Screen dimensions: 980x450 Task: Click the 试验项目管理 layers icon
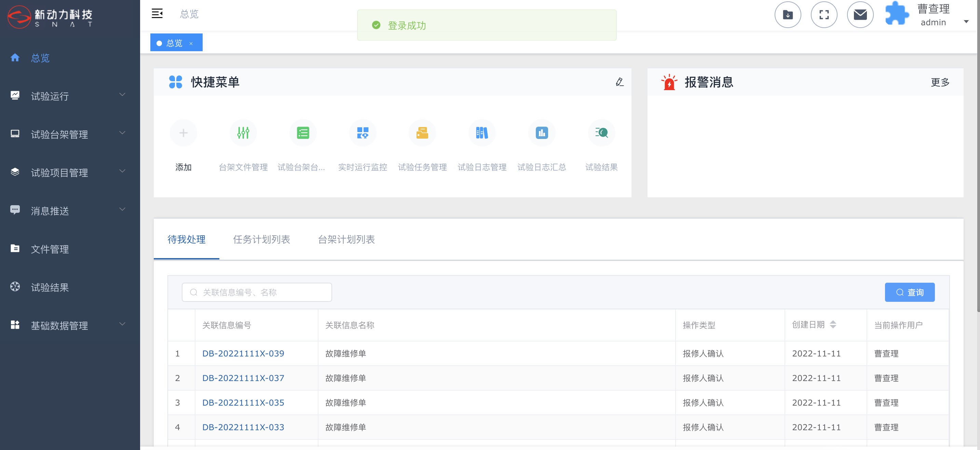pyautogui.click(x=15, y=171)
